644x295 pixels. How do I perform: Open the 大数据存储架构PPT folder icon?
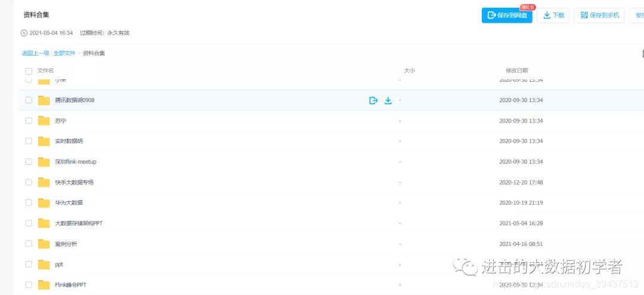coord(44,223)
